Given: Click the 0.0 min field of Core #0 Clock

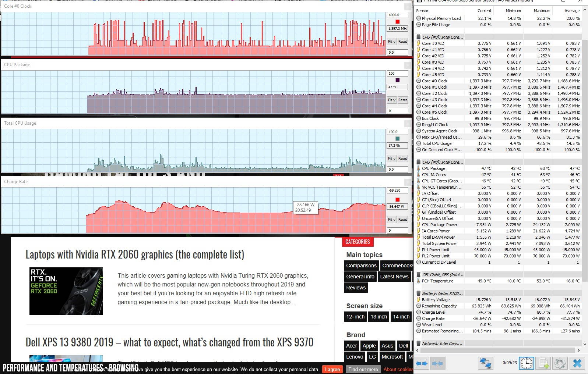Looking at the screenshot, I should click(x=397, y=53).
